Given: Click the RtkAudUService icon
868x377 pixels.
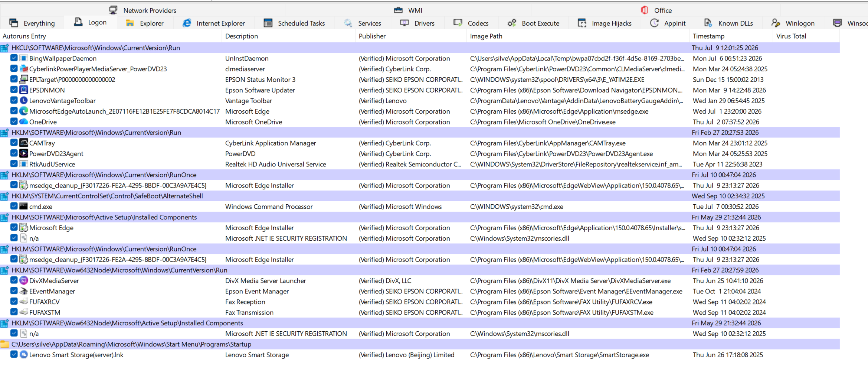Looking at the screenshot, I should tap(24, 164).
